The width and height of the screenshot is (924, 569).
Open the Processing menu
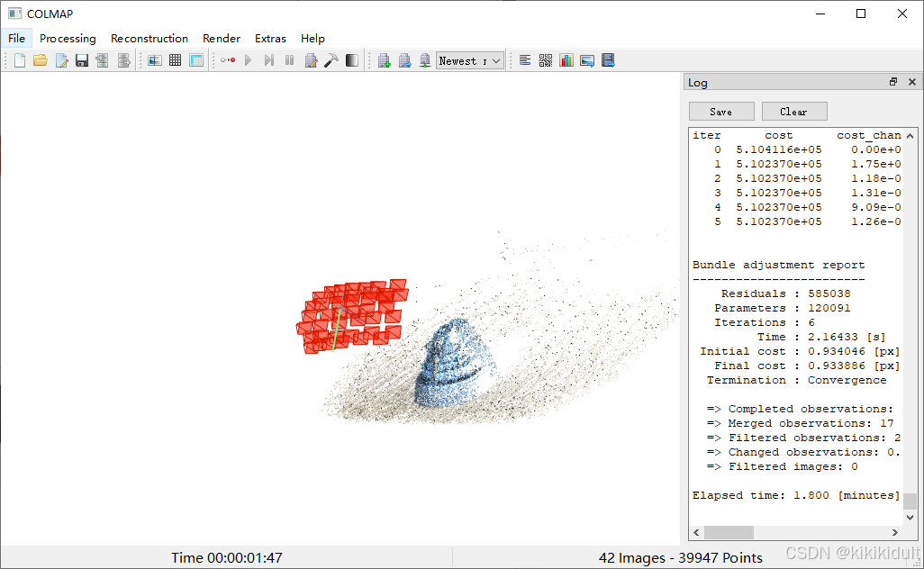click(x=68, y=39)
